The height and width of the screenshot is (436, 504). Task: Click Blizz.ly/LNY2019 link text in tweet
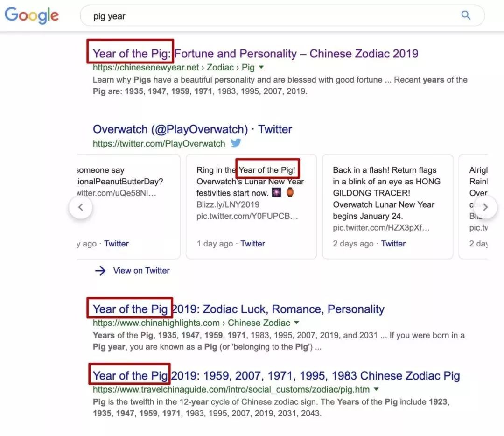228,204
